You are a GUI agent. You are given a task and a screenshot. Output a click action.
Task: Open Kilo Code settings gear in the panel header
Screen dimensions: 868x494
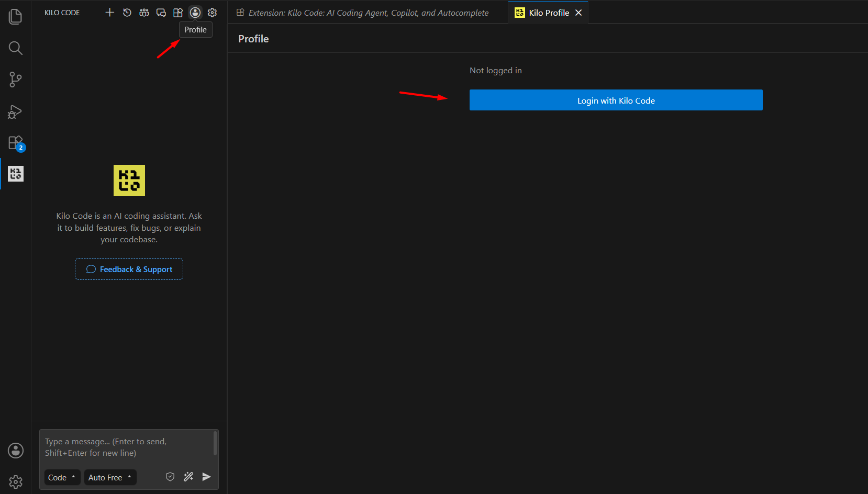pyautogui.click(x=212, y=13)
